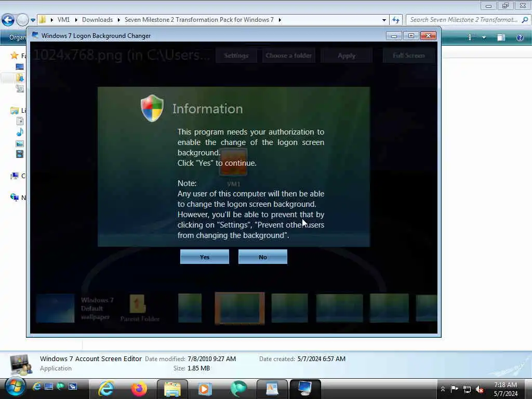Viewport: 532px width, 399px height.
Task: Click the size value 1.85 MB
Action: pos(198,368)
